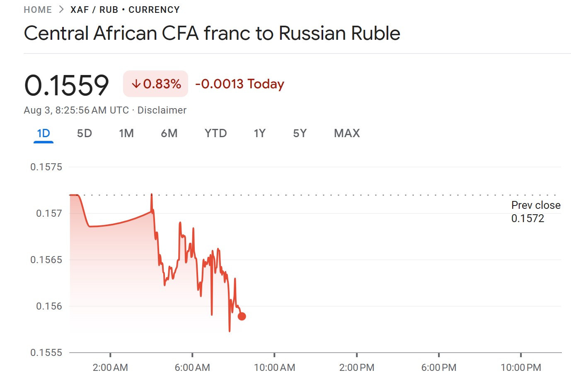571x392 pixels.
Task: Open the 1M chart range
Action: (x=126, y=133)
